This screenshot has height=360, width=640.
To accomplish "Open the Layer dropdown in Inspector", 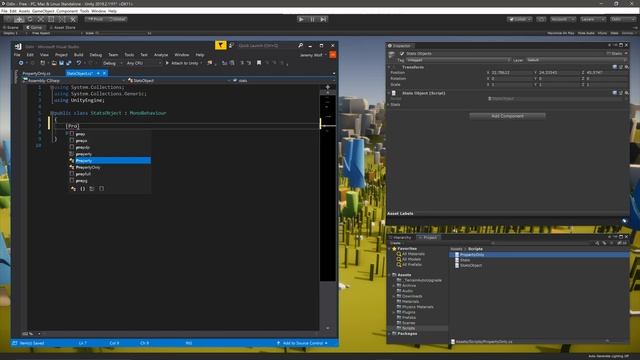I will pos(576,60).
